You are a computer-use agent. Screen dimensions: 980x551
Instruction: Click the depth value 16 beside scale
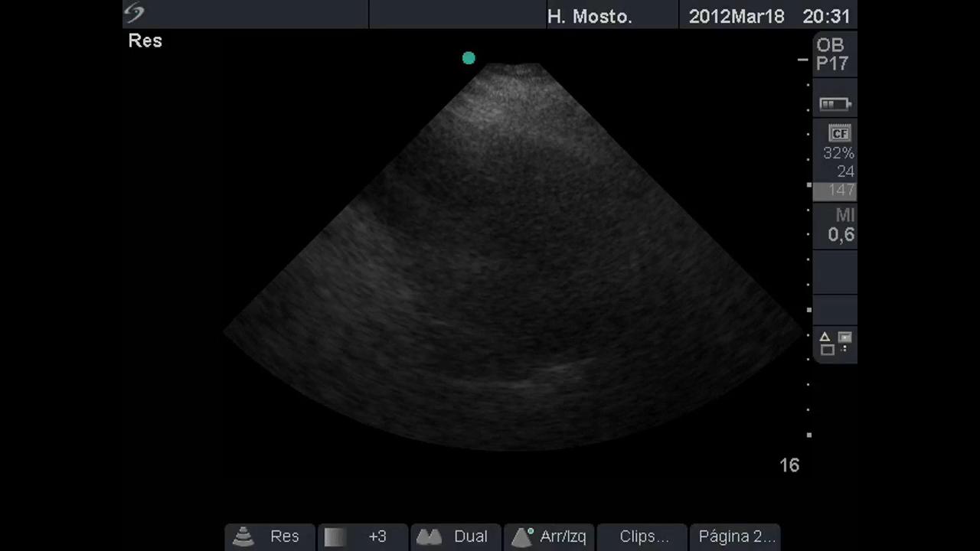point(789,465)
